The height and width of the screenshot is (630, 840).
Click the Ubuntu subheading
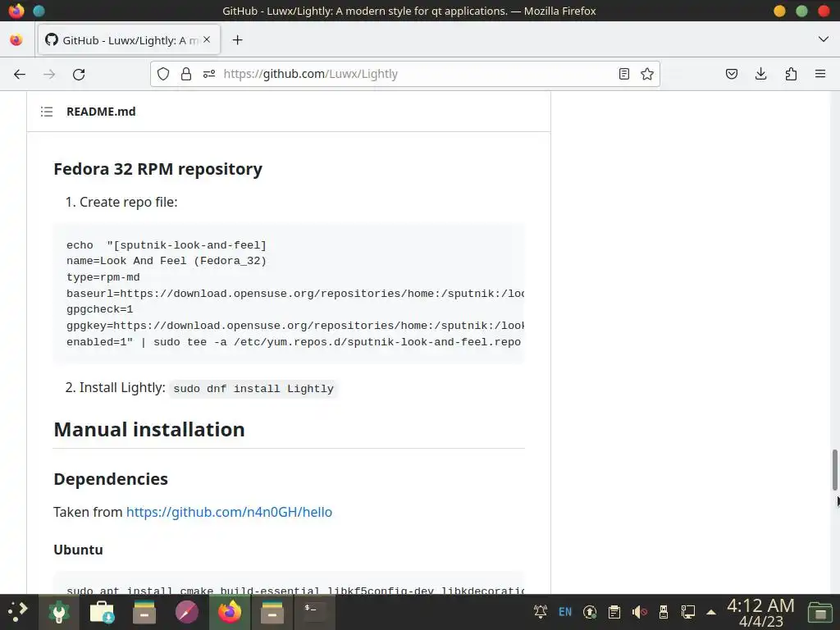click(78, 550)
